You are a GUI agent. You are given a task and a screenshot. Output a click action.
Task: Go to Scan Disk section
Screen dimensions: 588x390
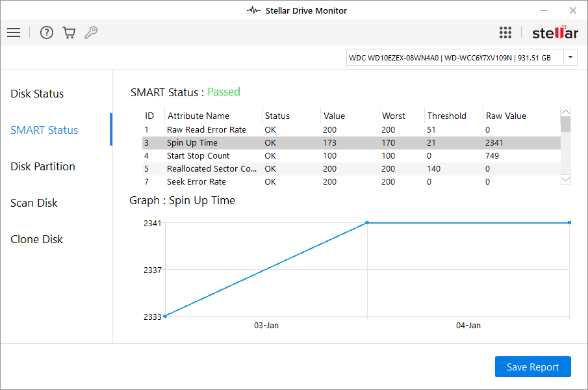(34, 203)
